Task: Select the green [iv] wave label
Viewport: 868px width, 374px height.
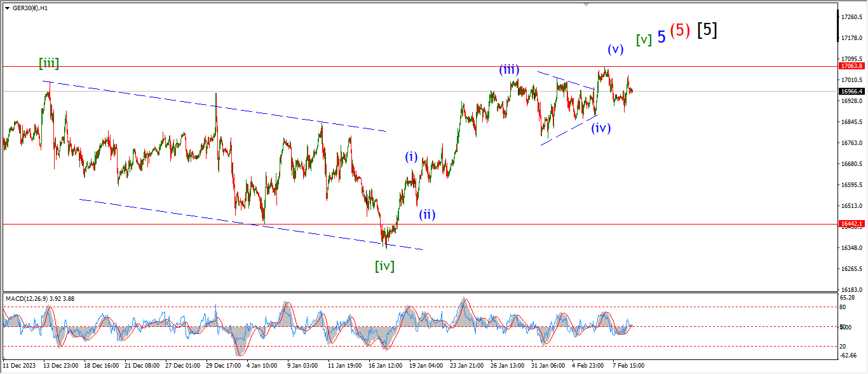Action: coord(384,266)
